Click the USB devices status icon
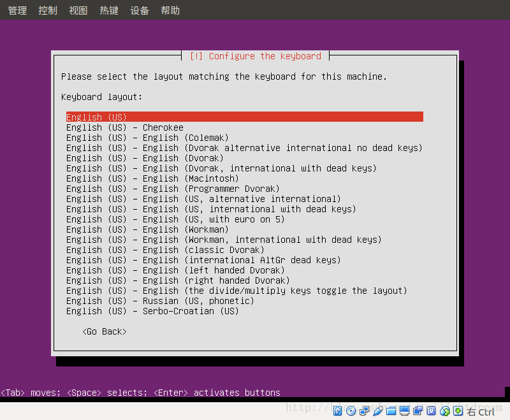 (430, 411)
